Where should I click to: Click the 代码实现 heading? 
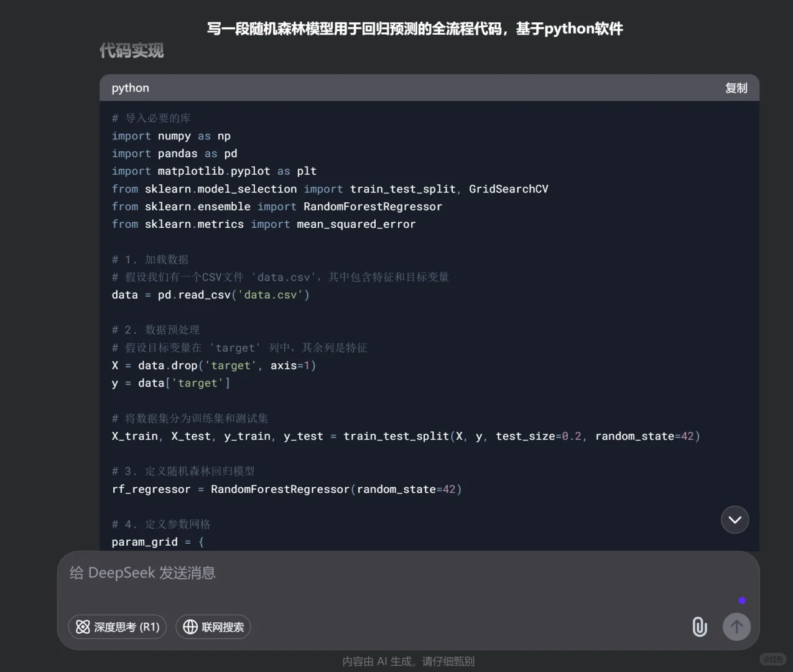pyautogui.click(x=132, y=50)
